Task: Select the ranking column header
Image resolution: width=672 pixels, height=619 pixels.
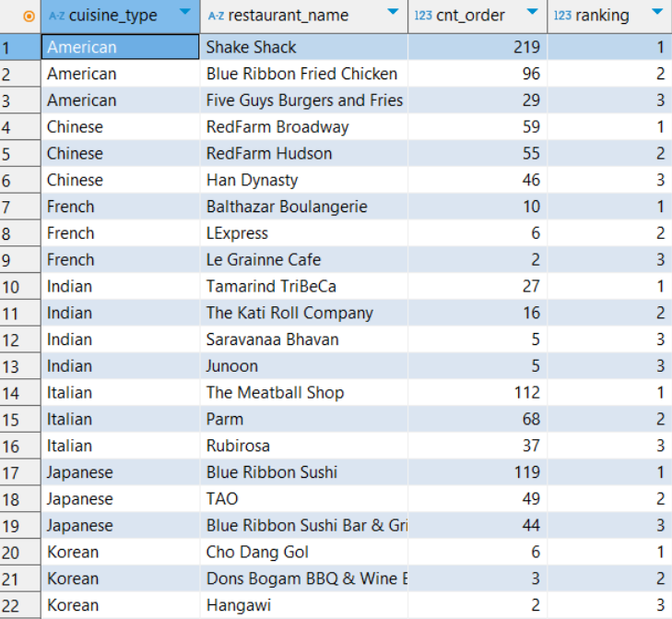Action: click(609, 17)
